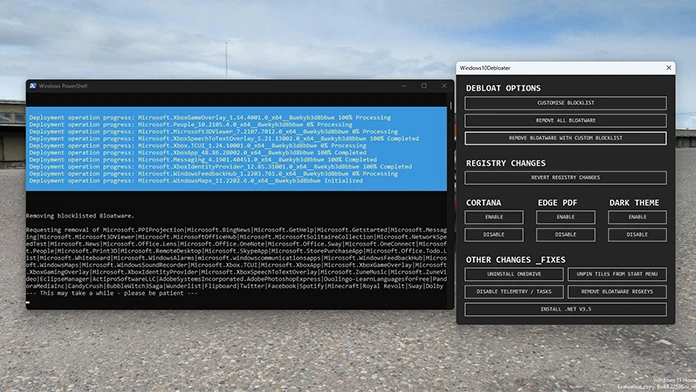Disable Cortana
696x392 pixels.
pos(494,235)
